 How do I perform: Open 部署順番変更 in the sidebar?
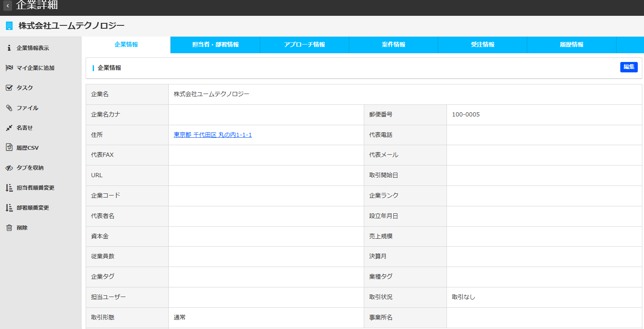coord(32,208)
